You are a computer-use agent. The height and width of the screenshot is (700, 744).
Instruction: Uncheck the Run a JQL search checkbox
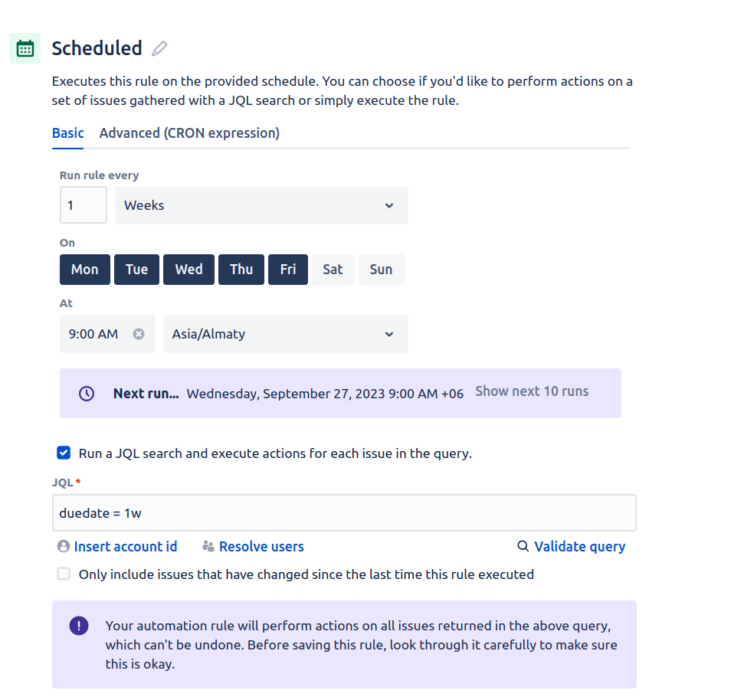[64, 453]
